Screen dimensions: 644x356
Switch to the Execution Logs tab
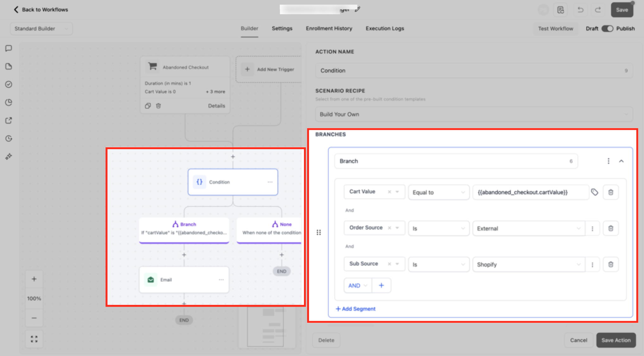pyautogui.click(x=385, y=29)
